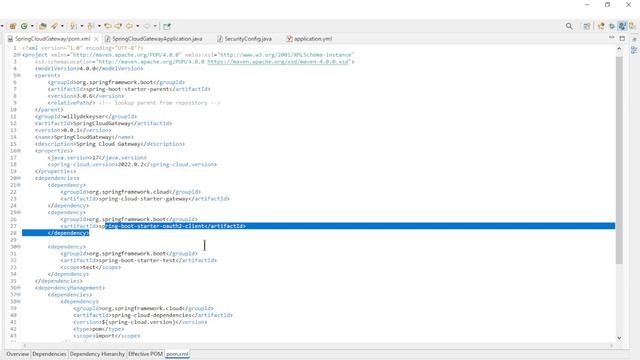This screenshot has height=360, width=640.
Task: Collapse the dependency element on line 30
Action: (x=19, y=247)
